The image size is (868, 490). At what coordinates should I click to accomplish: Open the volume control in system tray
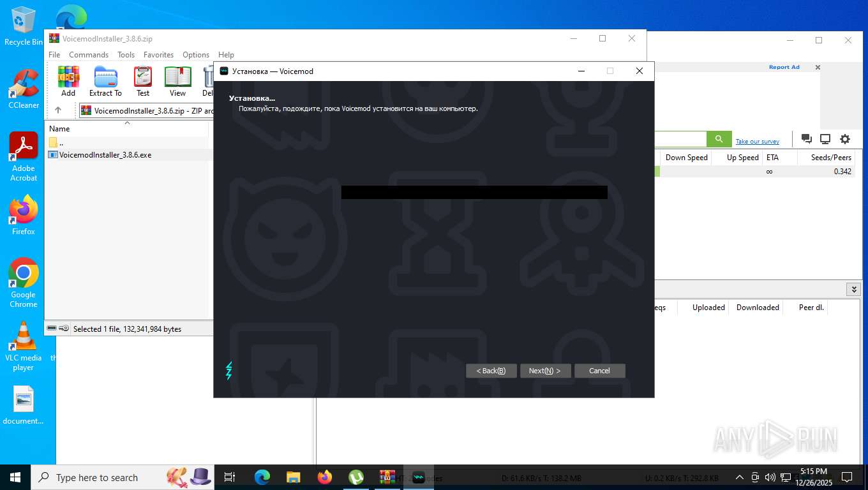coord(770,477)
